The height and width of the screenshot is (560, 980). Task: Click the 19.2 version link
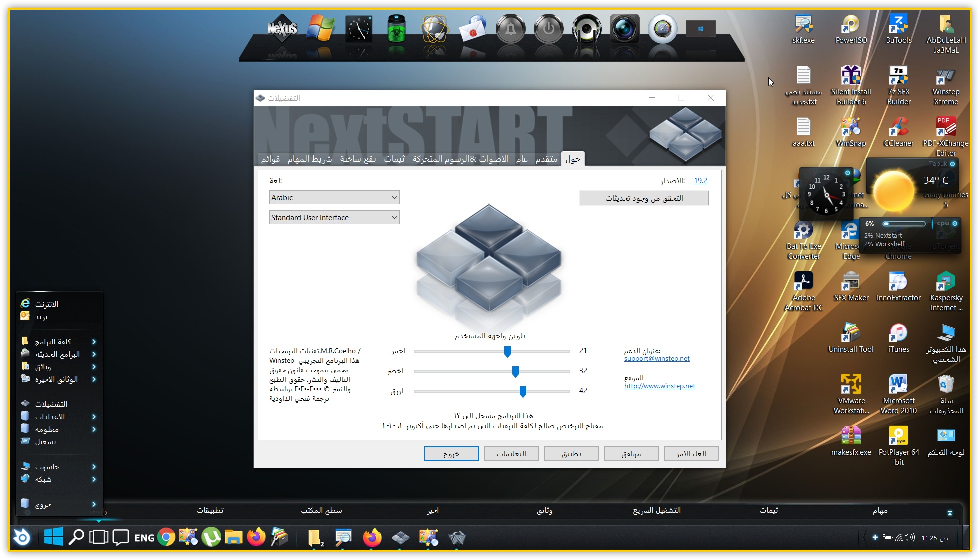tap(700, 181)
